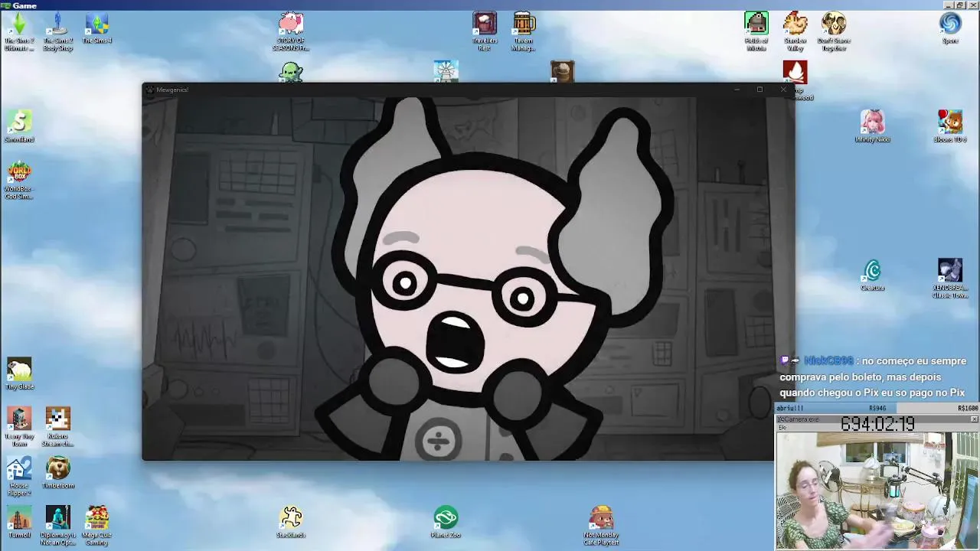
Task: Launch Teeny Tiny Town shortcut
Action: 19,427
